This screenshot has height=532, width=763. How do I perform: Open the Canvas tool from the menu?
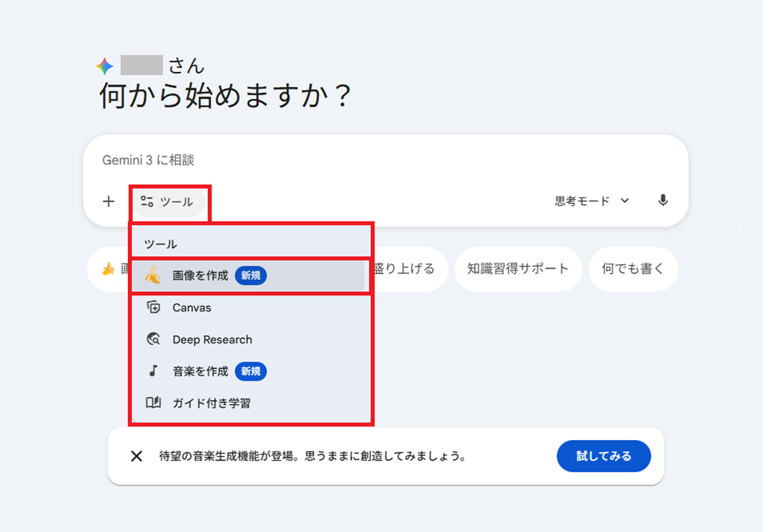[x=192, y=307]
